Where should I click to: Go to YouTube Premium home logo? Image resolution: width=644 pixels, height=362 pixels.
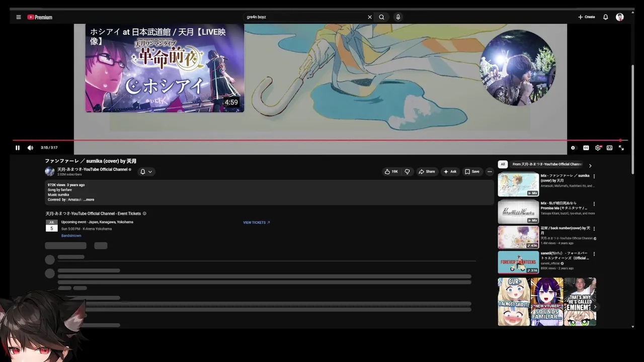point(40,17)
